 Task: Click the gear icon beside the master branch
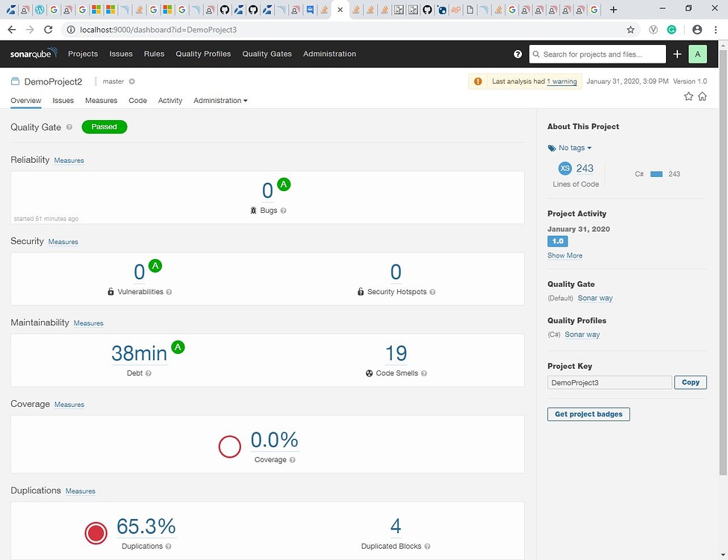coord(131,81)
